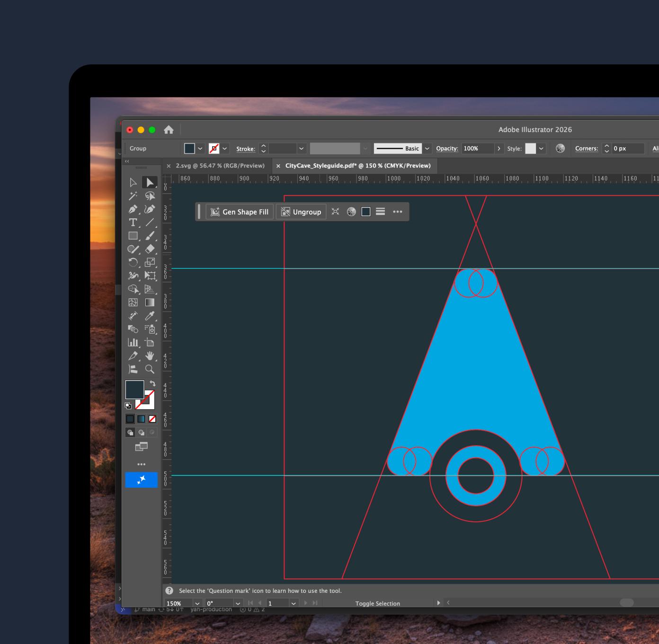The width and height of the screenshot is (659, 644).
Task: Select the Eyedropper tool
Action: tap(150, 316)
